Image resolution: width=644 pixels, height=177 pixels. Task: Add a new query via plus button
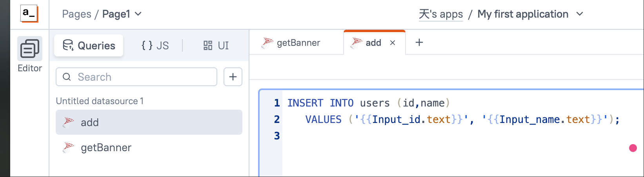[233, 77]
